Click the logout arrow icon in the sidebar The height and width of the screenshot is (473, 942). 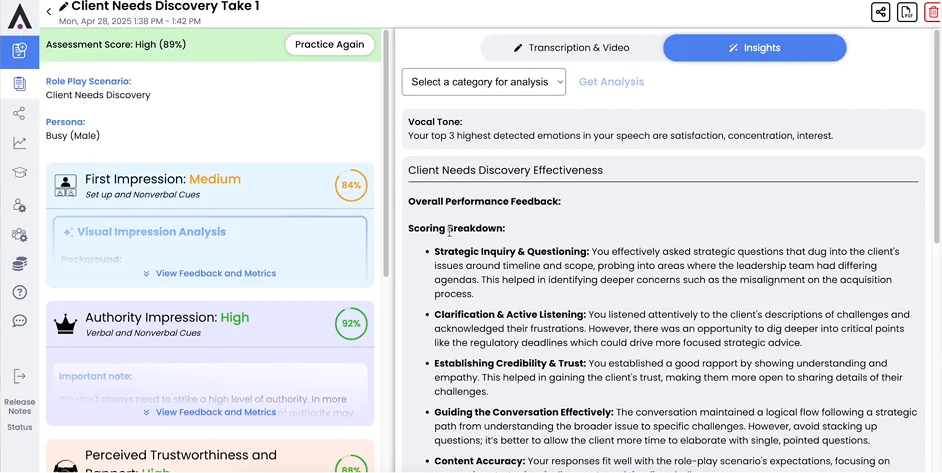[x=19, y=376]
